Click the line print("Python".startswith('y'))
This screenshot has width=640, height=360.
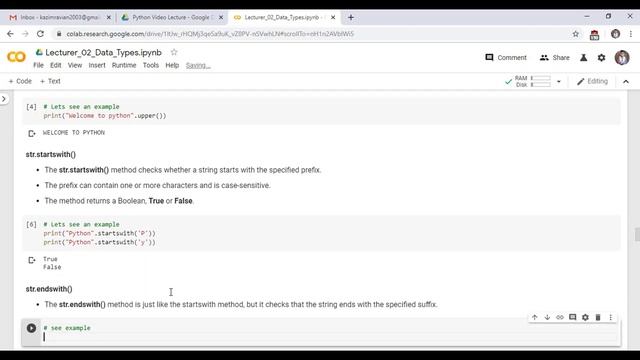pyautogui.click(x=100, y=242)
